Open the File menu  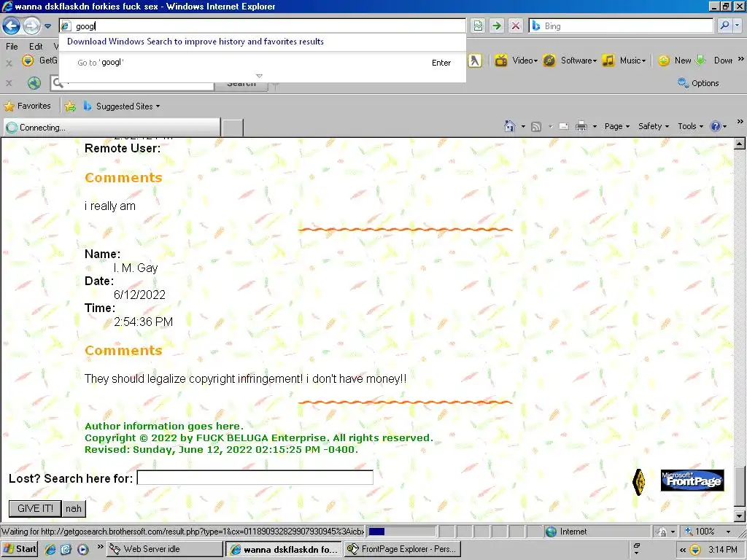[x=12, y=46]
